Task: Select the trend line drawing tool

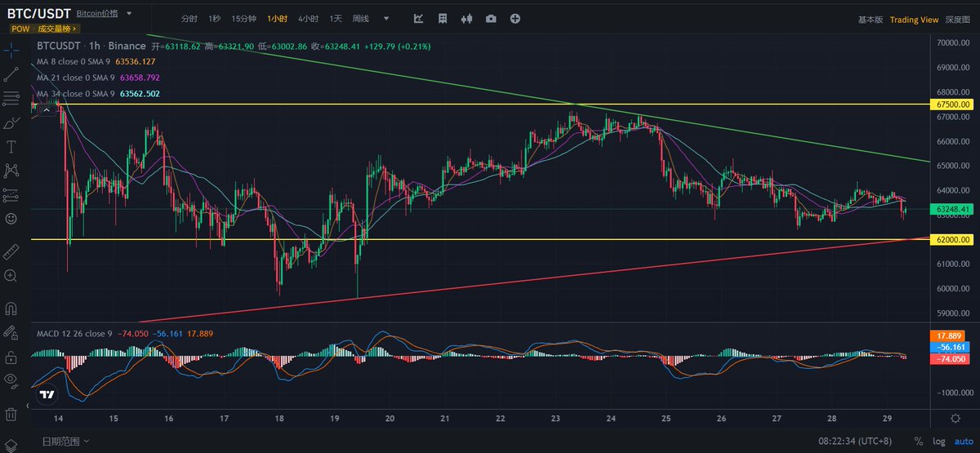Action: click(11, 74)
